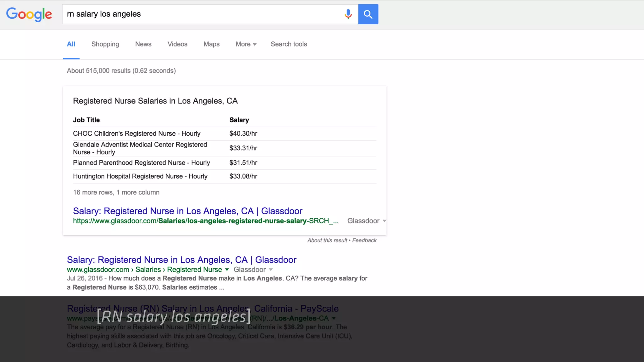This screenshot has width=644, height=362.
Task: Open Search tools options
Action: coord(289,44)
